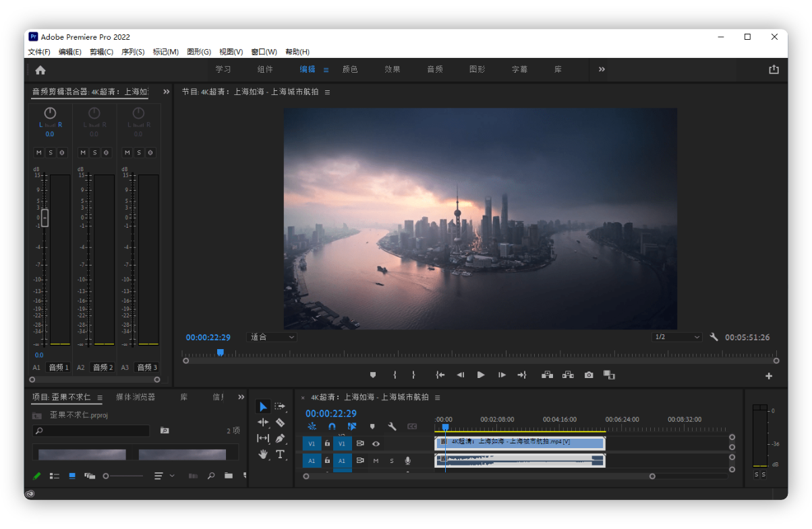The image size is (812, 529).
Task: Open the 适合 zoom level dropdown
Action: 271,337
